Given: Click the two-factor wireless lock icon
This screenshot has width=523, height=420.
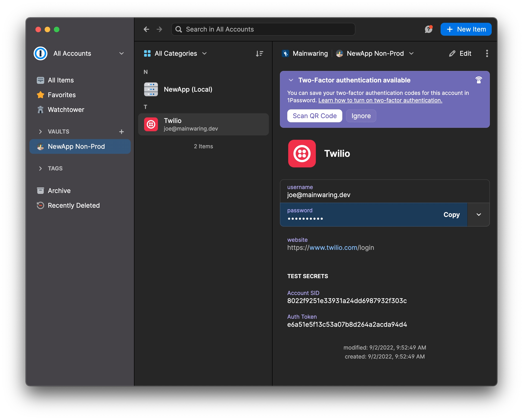Looking at the screenshot, I should coord(478,80).
